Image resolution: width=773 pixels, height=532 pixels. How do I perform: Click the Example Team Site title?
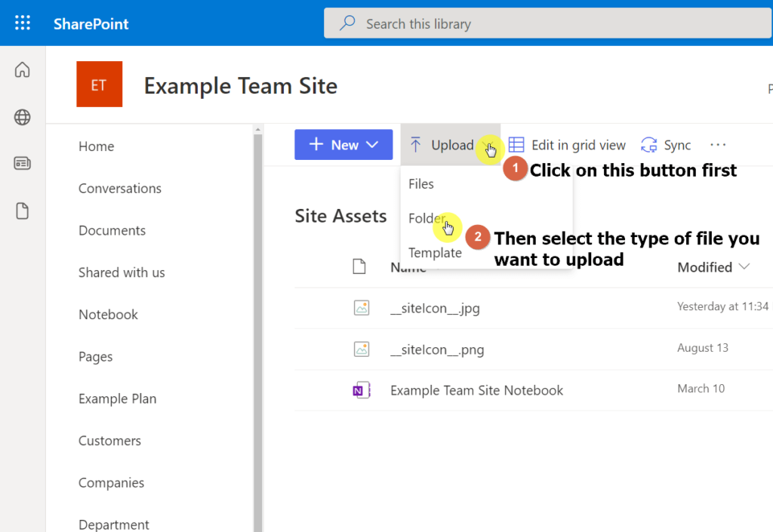pyautogui.click(x=241, y=86)
